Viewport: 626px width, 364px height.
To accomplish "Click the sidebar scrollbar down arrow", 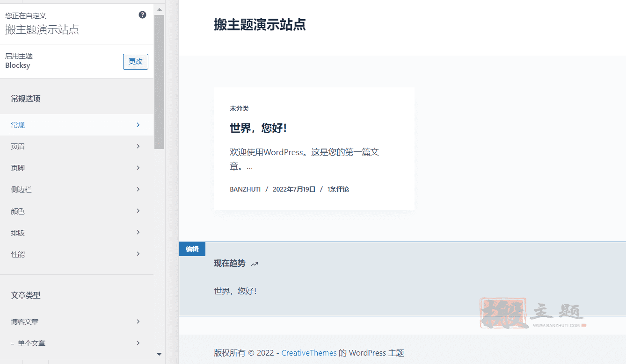I will 159,354.
